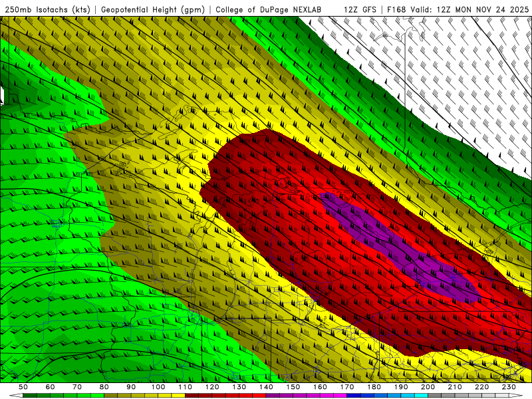532x399 pixels.
Task: Click the "F168" forecast hour label
Action: 397,9
